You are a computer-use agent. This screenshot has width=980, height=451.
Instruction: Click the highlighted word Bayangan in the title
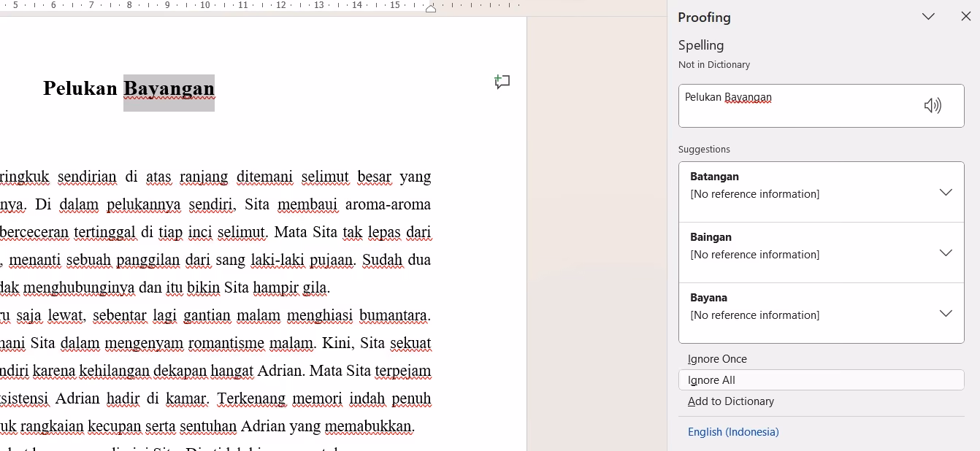tap(169, 89)
